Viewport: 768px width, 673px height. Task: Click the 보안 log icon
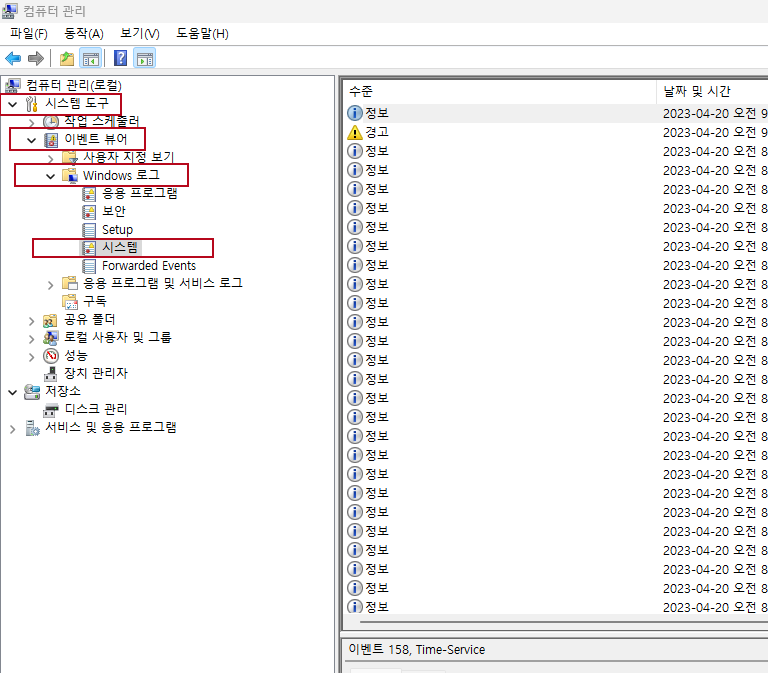point(89,213)
